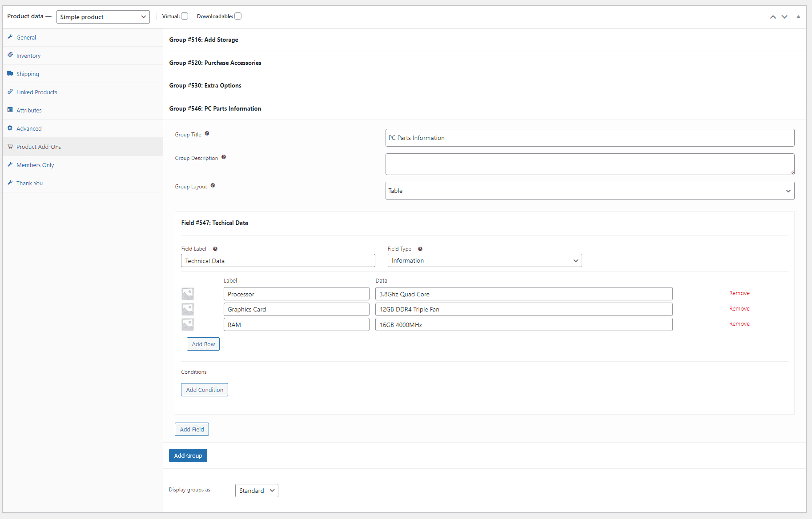Open the Linked Products tab

(x=83, y=92)
